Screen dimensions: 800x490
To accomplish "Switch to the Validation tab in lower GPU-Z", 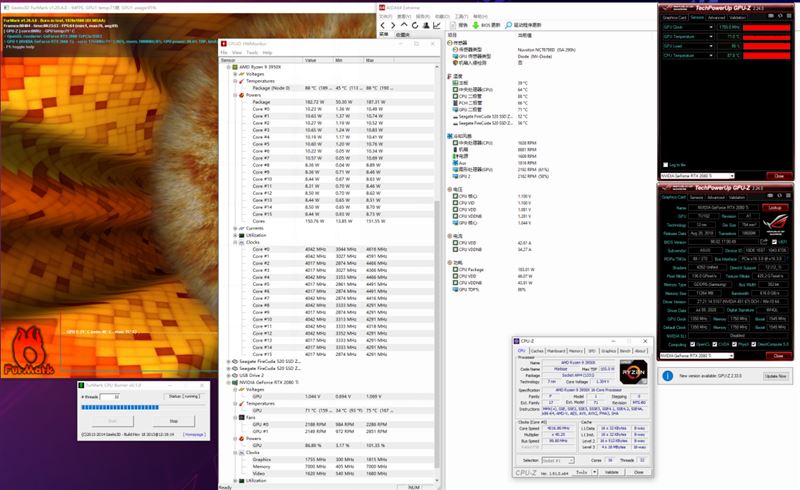I will tap(737, 198).
